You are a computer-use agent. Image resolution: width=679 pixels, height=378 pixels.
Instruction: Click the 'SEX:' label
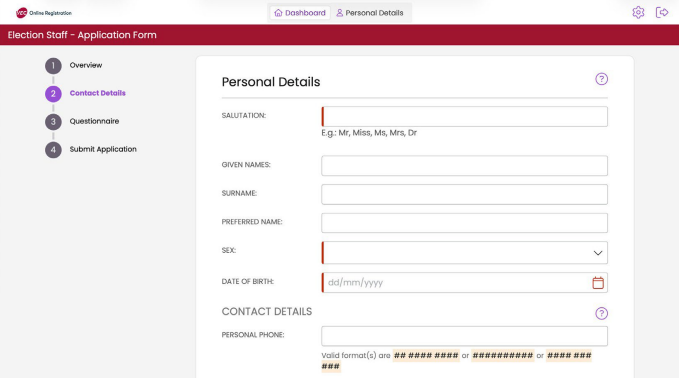tap(229, 250)
